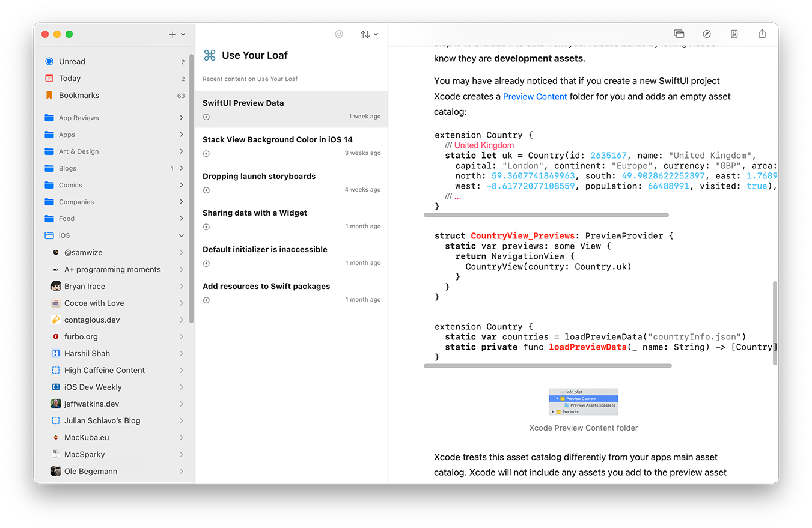Viewport: 812px width, 528px height.
Task: Open the article sort order dropdown
Action: [369, 34]
